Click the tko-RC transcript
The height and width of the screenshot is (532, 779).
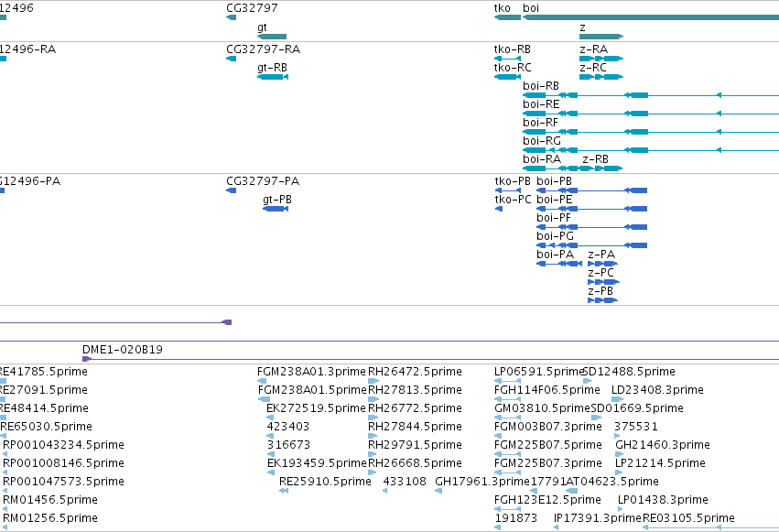coord(507,77)
